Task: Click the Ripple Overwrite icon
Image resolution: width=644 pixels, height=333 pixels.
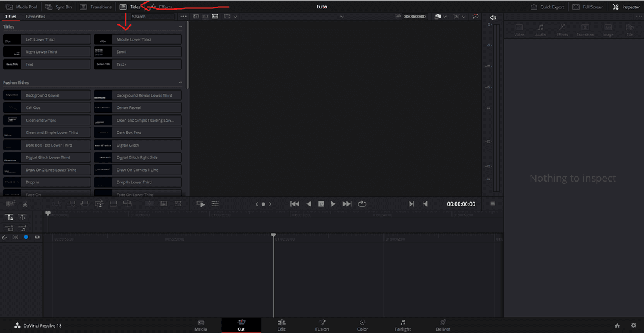Action: pyautogui.click(x=85, y=203)
